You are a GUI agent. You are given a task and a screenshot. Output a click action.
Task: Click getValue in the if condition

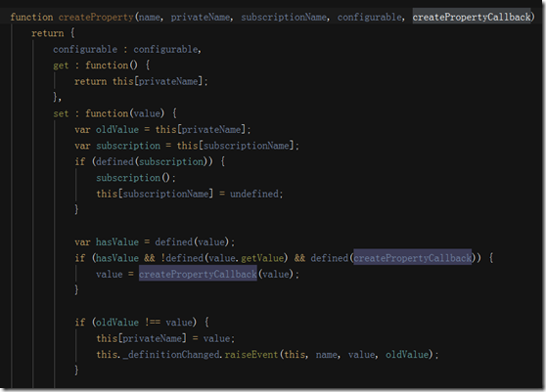(262, 258)
